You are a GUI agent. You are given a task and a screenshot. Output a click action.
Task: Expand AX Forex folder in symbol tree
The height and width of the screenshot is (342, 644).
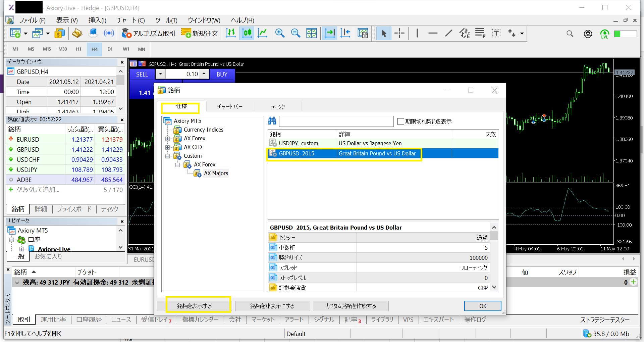(x=167, y=138)
